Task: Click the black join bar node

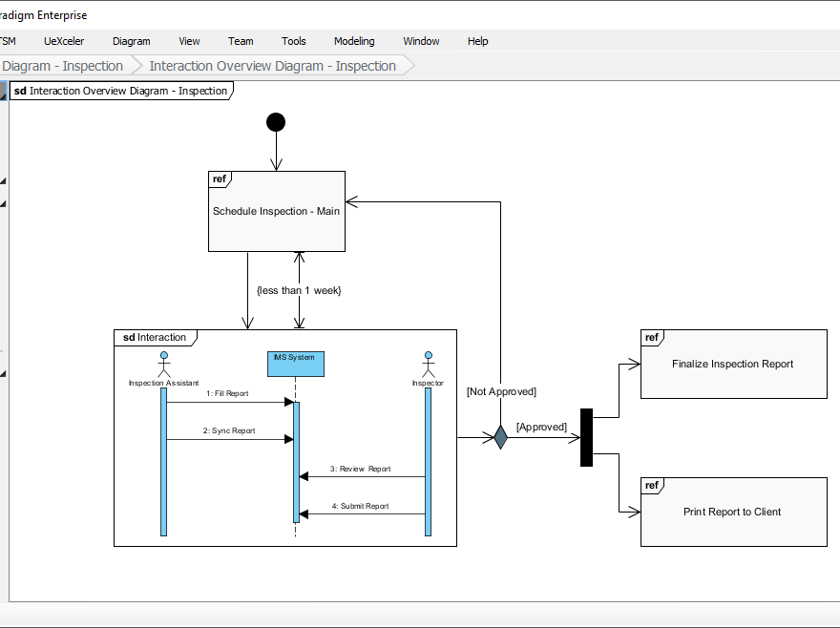Action: pos(586,436)
